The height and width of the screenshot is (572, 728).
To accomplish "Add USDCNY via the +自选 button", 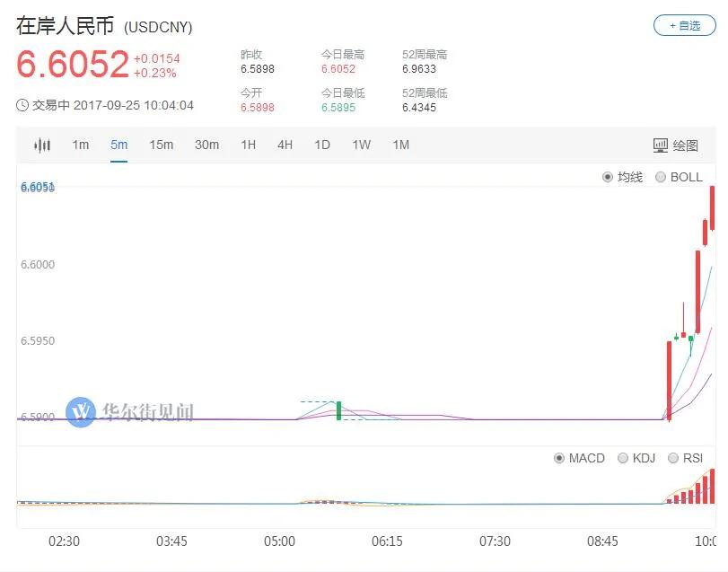I will click(x=685, y=25).
